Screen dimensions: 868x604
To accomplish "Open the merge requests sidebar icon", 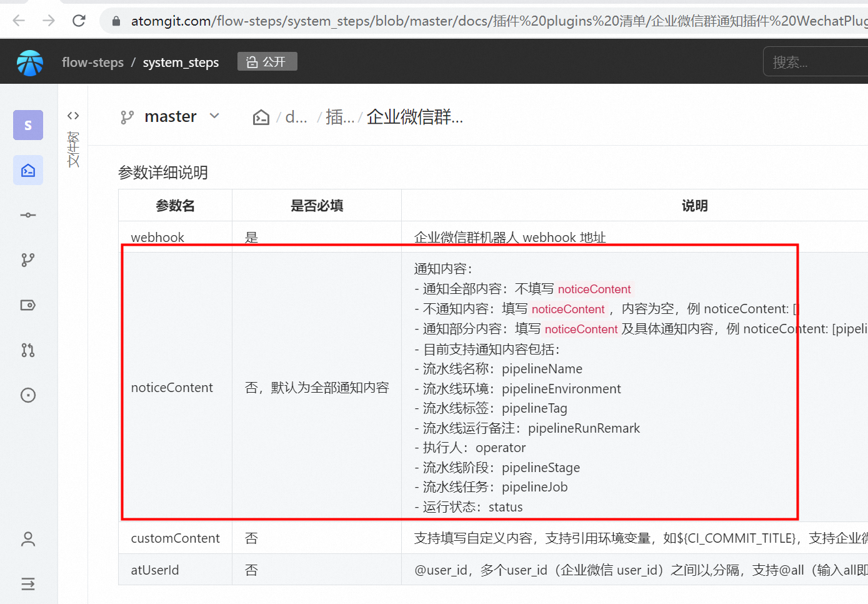I will [28, 350].
